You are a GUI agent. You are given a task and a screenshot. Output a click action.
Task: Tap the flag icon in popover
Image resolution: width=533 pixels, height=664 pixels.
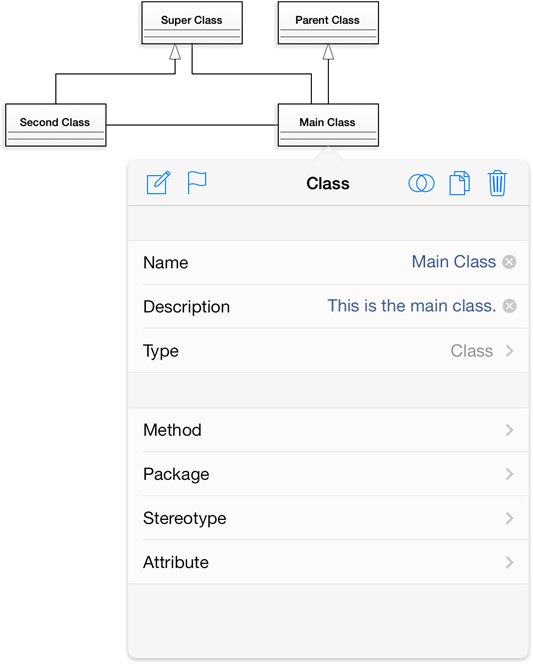(197, 183)
